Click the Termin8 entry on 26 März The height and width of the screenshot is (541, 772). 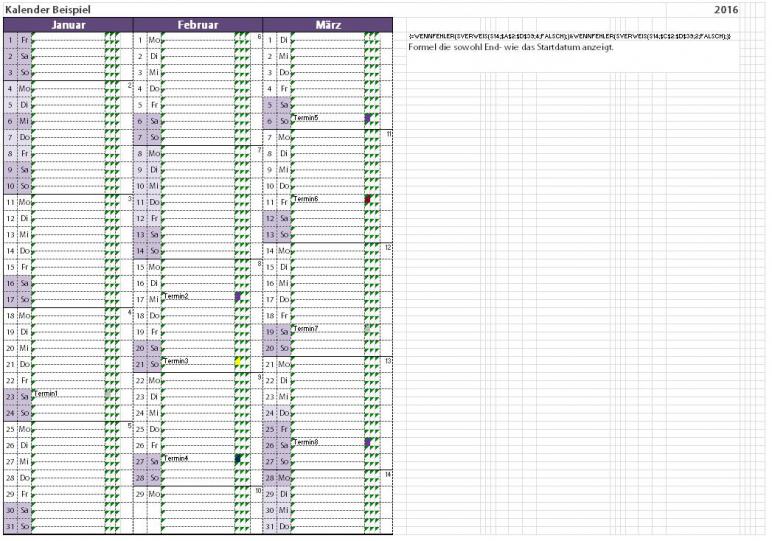coord(306,442)
